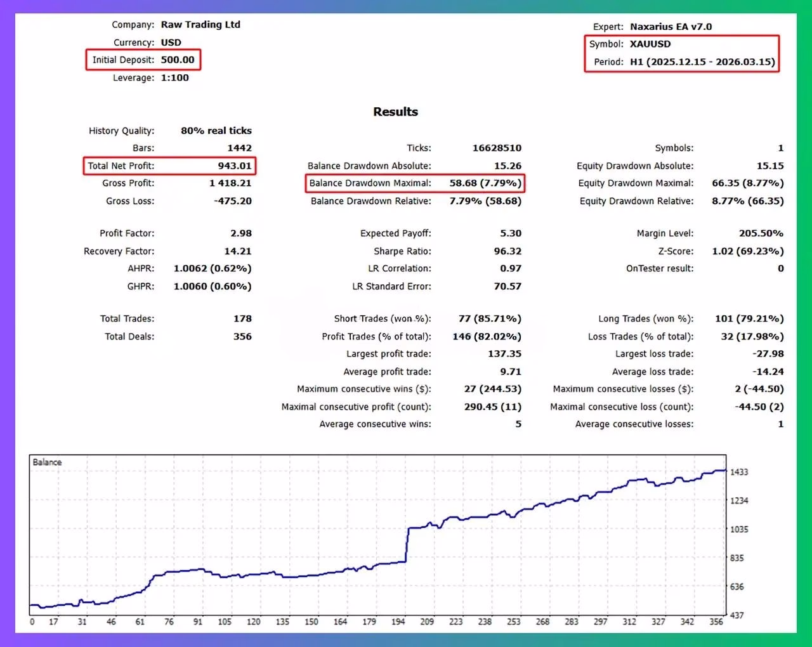Select the Equity Drawdown Maximal value
812x647 pixels.
[x=747, y=183]
